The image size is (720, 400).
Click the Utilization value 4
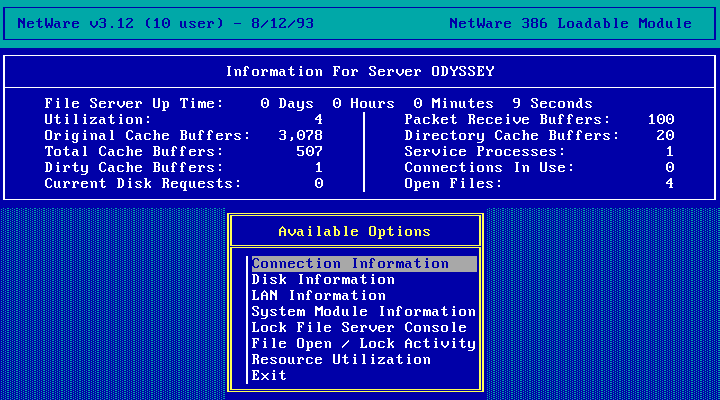(x=319, y=119)
